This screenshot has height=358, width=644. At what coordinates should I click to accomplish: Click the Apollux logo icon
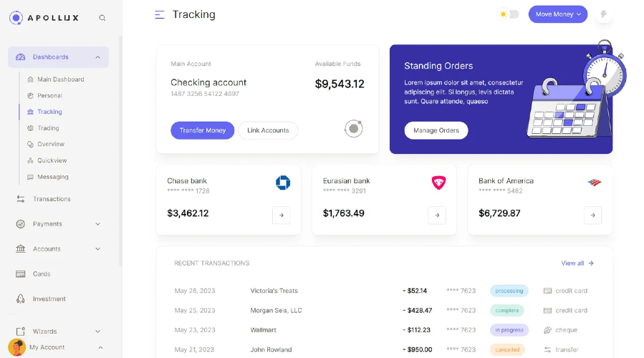pos(16,18)
